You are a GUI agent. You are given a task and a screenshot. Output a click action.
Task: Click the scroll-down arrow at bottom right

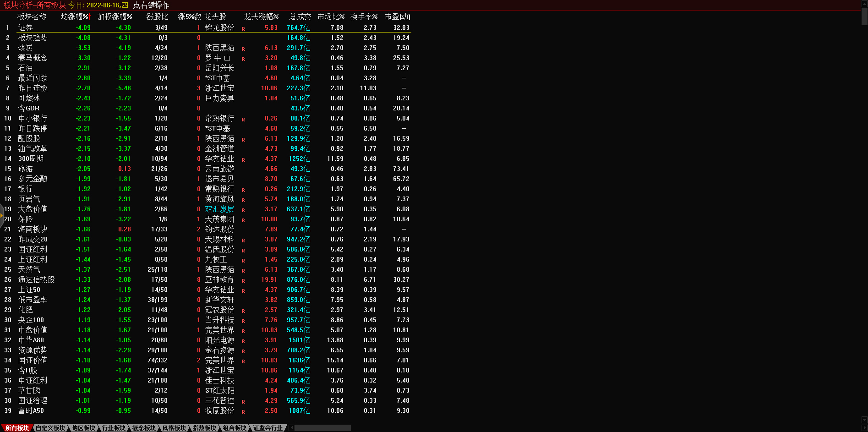(864, 420)
